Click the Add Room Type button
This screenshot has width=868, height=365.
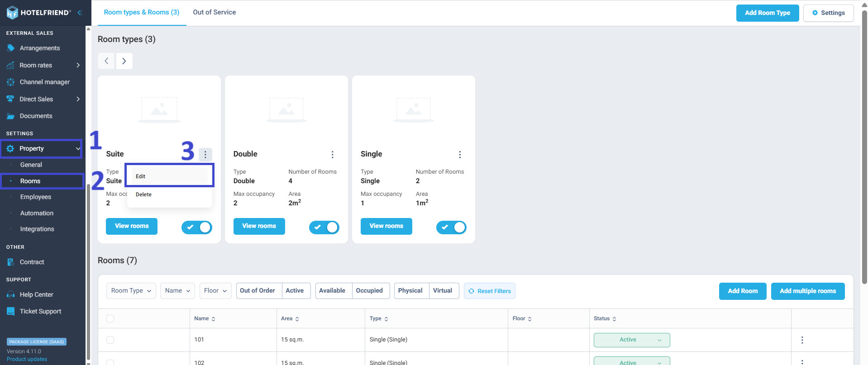coord(768,13)
